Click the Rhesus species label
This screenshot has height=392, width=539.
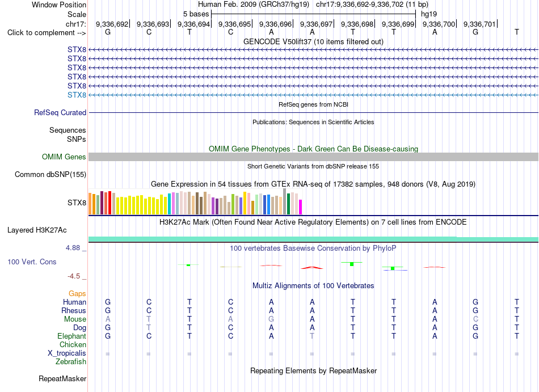pos(74,310)
